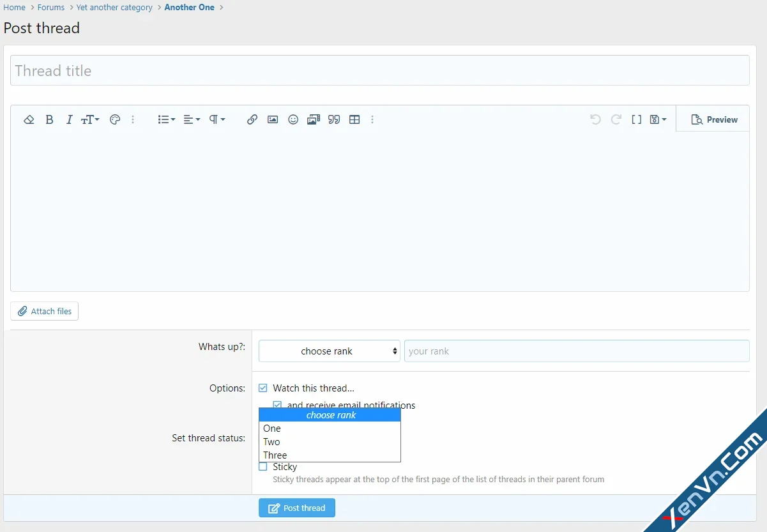Open the Forums breadcrumb link
Viewport: 767px width, 532px height.
(50, 7)
